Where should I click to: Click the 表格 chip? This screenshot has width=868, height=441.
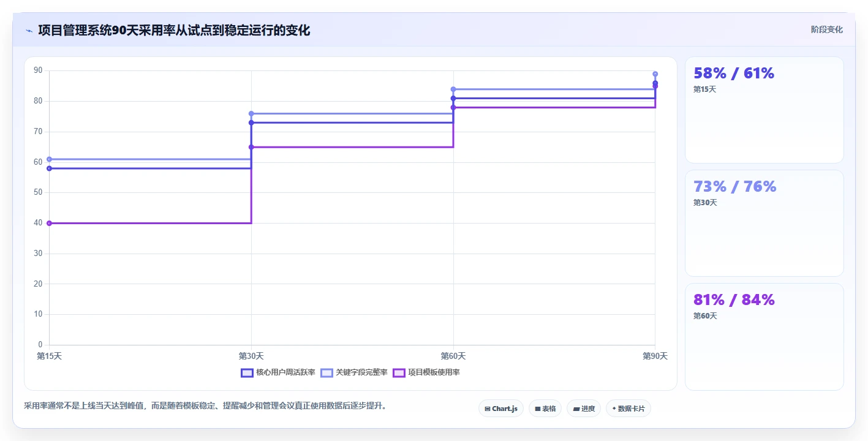click(545, 409)
